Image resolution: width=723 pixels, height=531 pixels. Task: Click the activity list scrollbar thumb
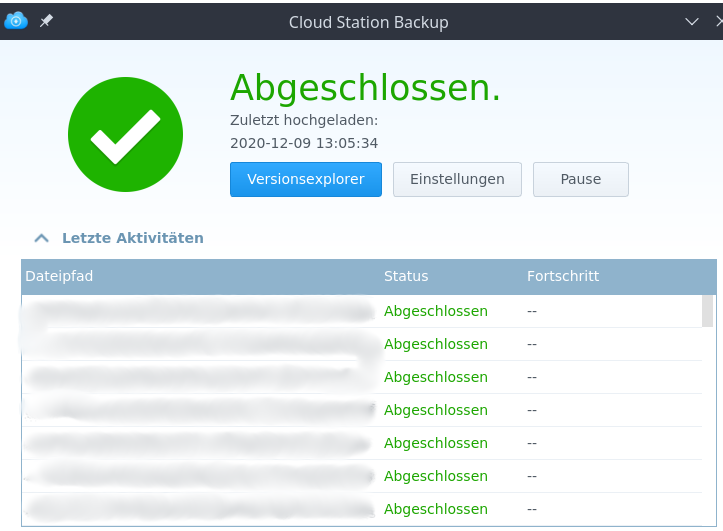tap(707, 311)
